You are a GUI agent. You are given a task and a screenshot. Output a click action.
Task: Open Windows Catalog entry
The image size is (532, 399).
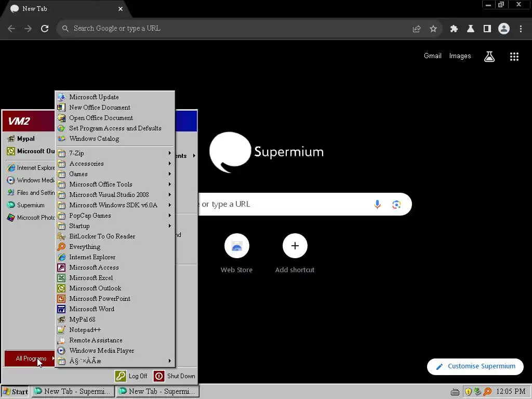coord(115,139)
